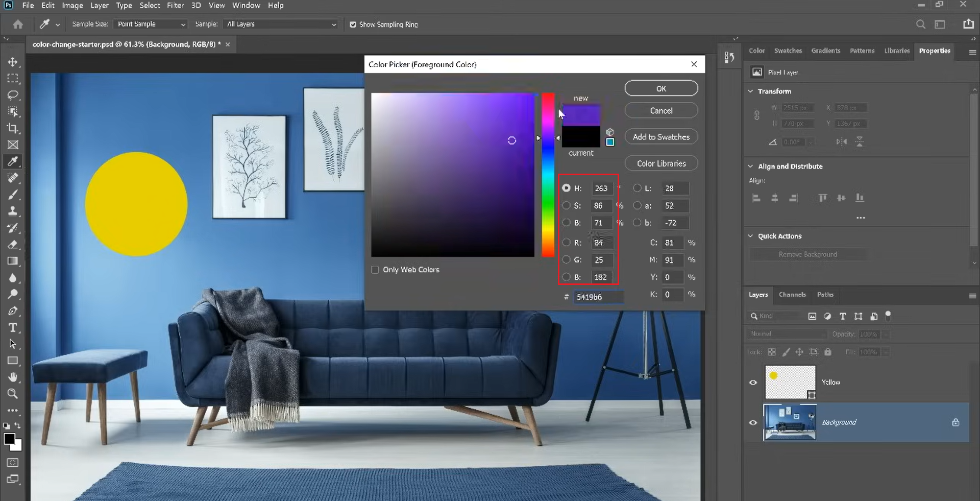
Task: Click the Add to Swatches button
Action: [661, 137]
